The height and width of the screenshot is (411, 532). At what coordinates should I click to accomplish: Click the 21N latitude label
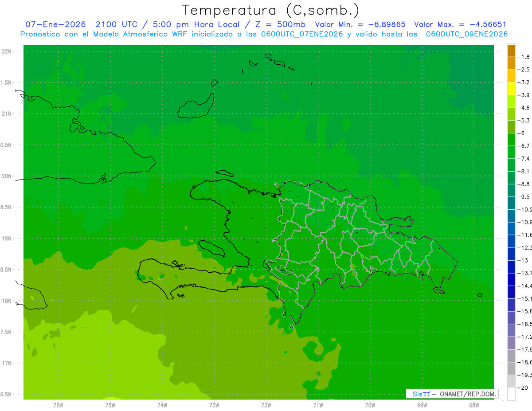tap(7, 114)
